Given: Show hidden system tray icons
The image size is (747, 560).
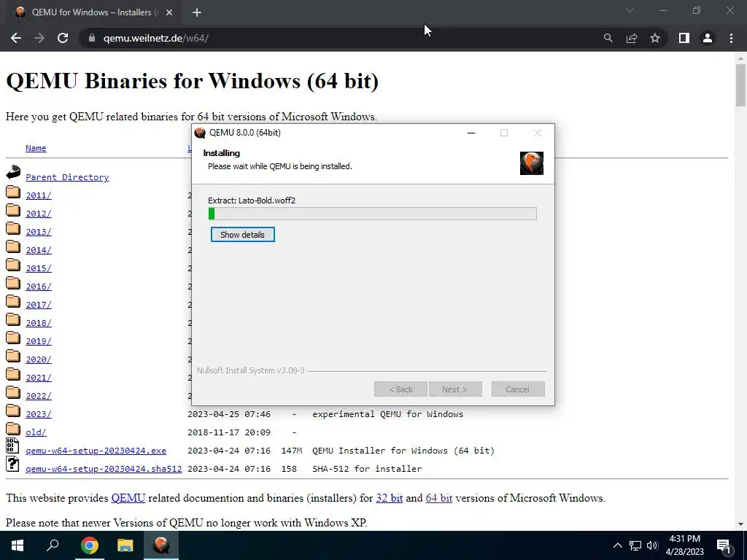Looking at the screenshot, I should tap(617, 545).
